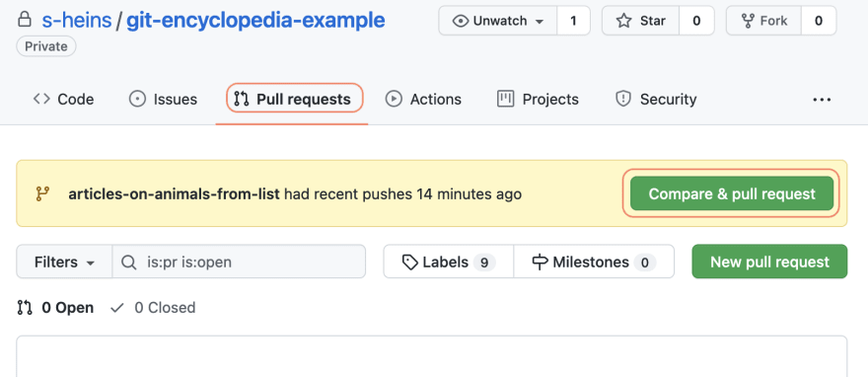Open the Actions tab
This screenshot has height=377, width=868.
(x=423, y=99)
